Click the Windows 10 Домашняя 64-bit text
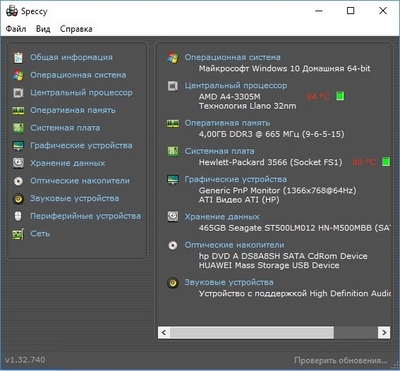The image size is (400, 371). click(x=285, y=69)
